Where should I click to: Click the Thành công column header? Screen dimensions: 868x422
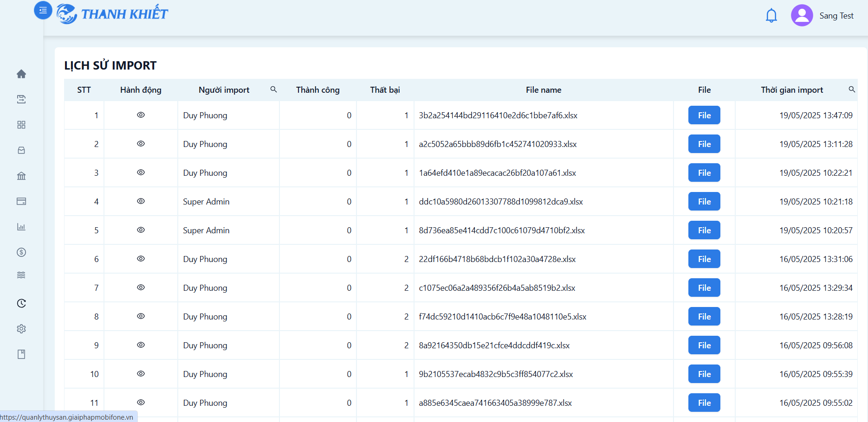click(x=318, y=90)
